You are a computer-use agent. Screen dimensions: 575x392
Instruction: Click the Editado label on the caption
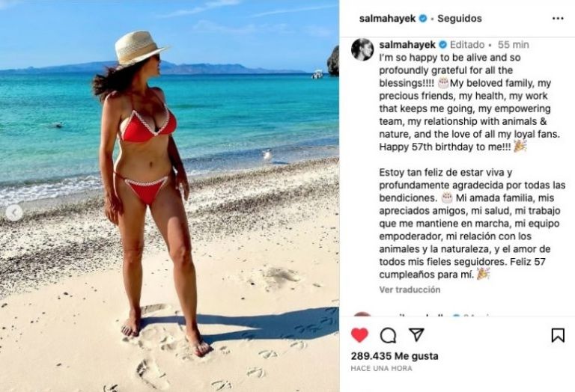(x=467, y=45)
